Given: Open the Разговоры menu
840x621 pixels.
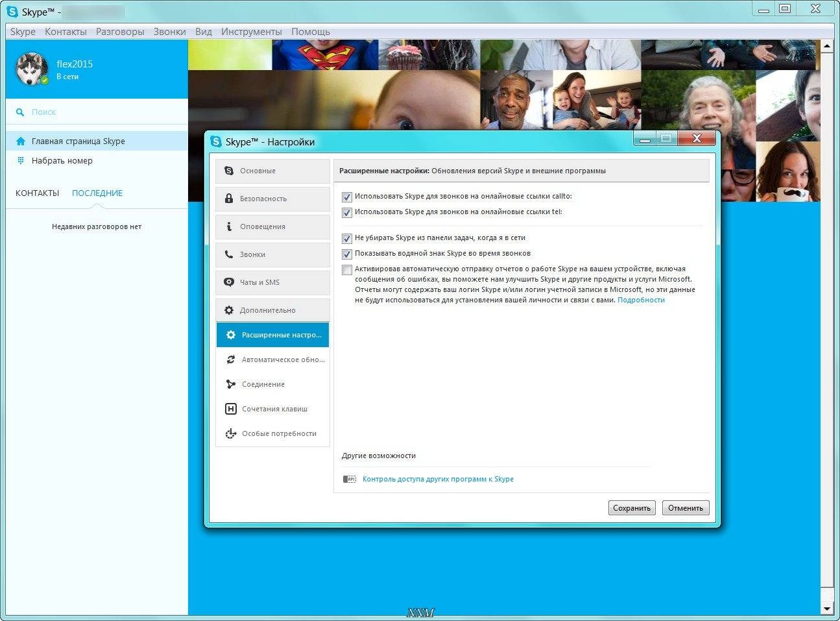Looking at the screenshot, I should 120,31.
